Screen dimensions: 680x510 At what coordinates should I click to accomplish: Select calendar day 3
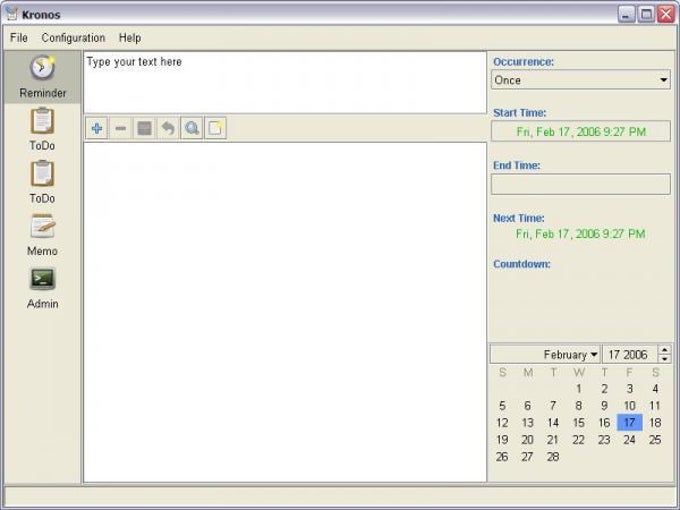tap(630, 389)
